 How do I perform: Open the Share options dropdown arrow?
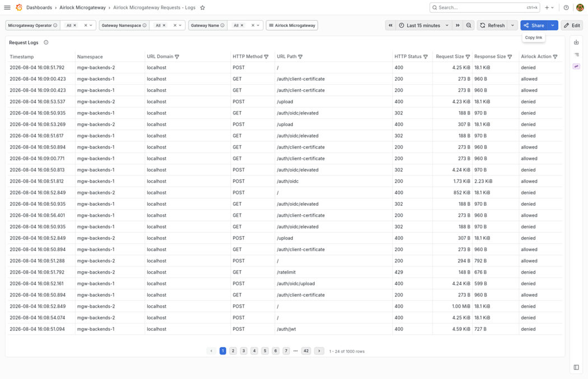(553, 26)
